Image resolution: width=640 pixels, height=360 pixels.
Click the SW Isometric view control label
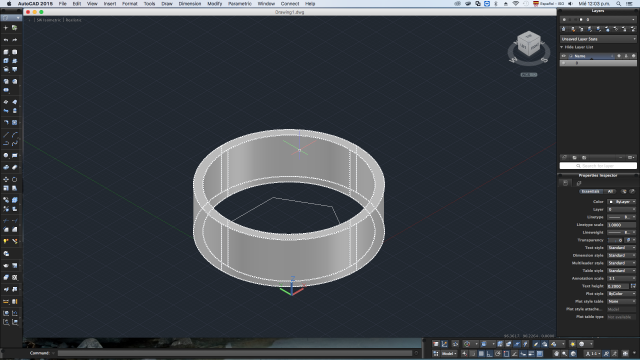[49, 20]
